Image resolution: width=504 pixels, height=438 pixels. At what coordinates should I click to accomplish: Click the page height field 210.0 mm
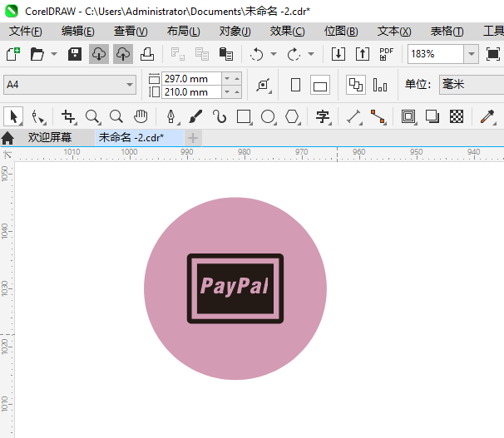pyautogui.click(x=191, y=92)
